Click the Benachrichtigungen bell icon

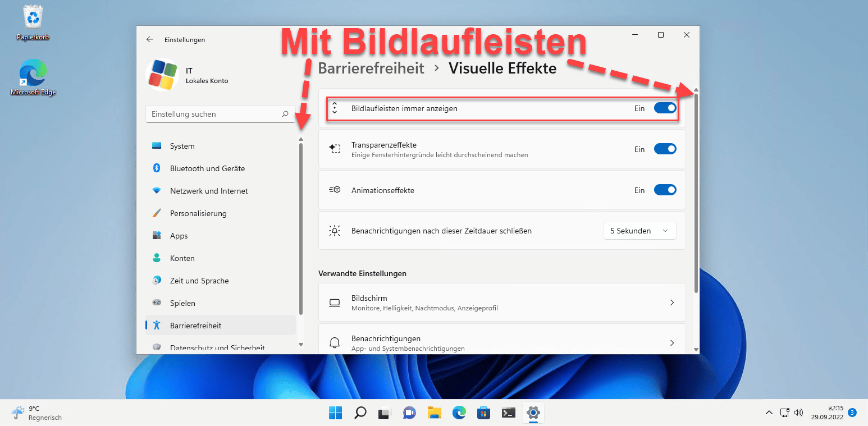(335, 342)
